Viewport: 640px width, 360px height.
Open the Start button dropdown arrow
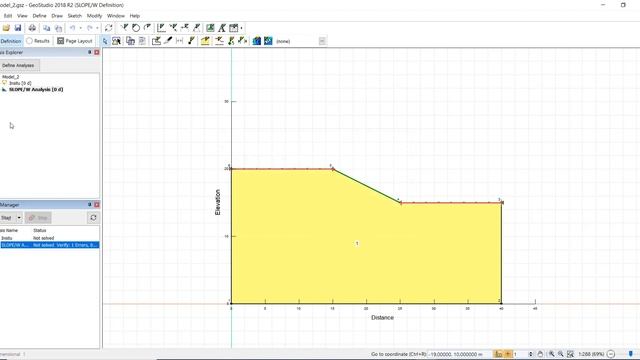pyautogui.click(x=19, y=218)
